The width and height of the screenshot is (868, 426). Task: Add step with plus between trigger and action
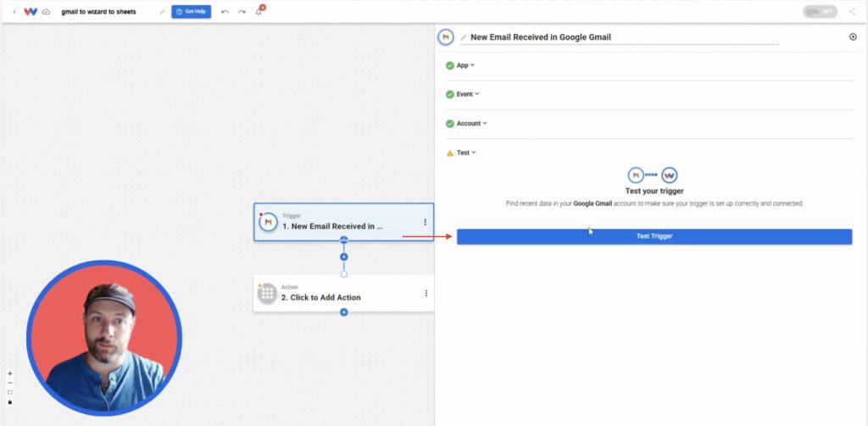pos(344,257)
